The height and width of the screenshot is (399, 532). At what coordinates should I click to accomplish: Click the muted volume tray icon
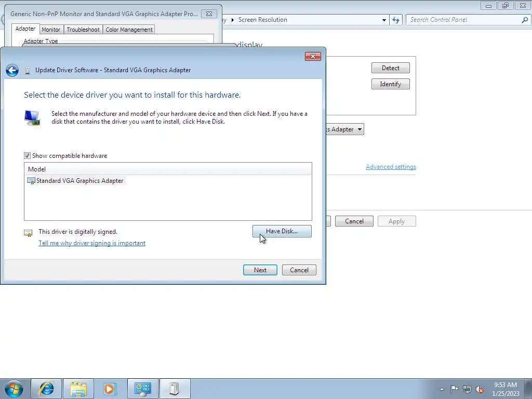coord(480,389)
